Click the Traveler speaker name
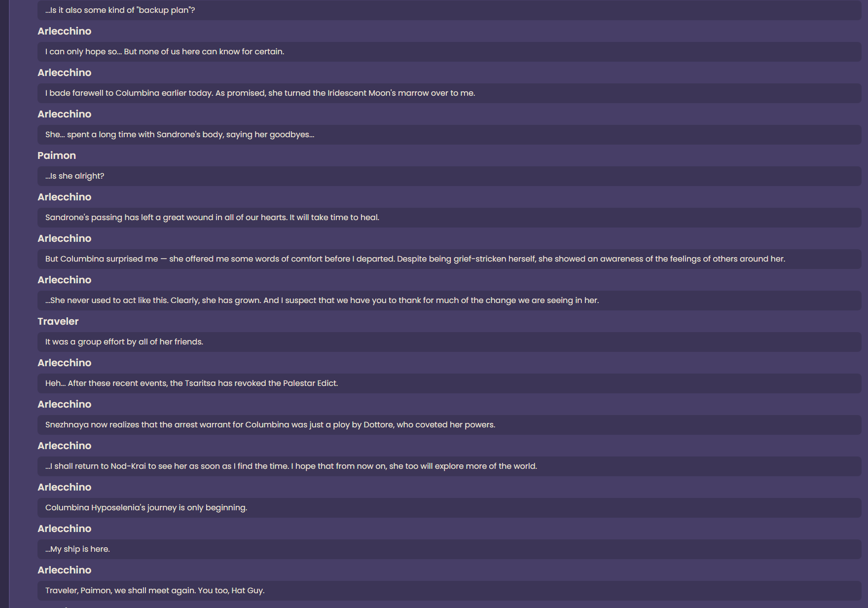Screen dimensions: 868x608 pyautogui.click(x=58, y=321)
